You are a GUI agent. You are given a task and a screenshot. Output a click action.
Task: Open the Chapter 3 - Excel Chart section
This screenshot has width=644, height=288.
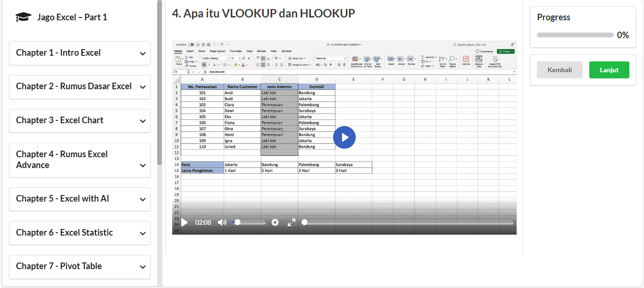point(80,120)
